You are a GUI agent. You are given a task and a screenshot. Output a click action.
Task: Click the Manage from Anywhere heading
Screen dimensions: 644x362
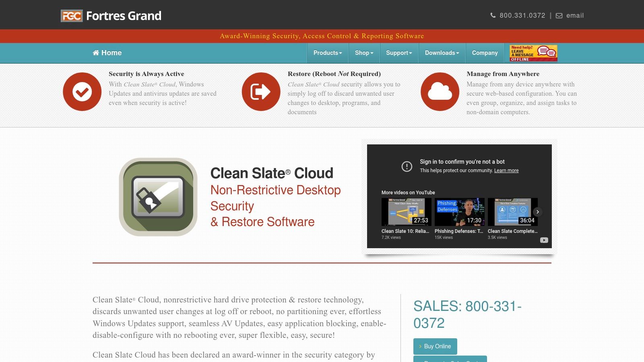point(503,74)
